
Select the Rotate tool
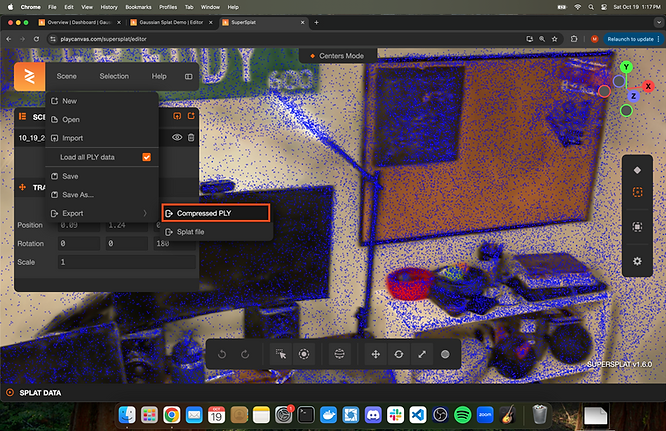tap(399, 354)
